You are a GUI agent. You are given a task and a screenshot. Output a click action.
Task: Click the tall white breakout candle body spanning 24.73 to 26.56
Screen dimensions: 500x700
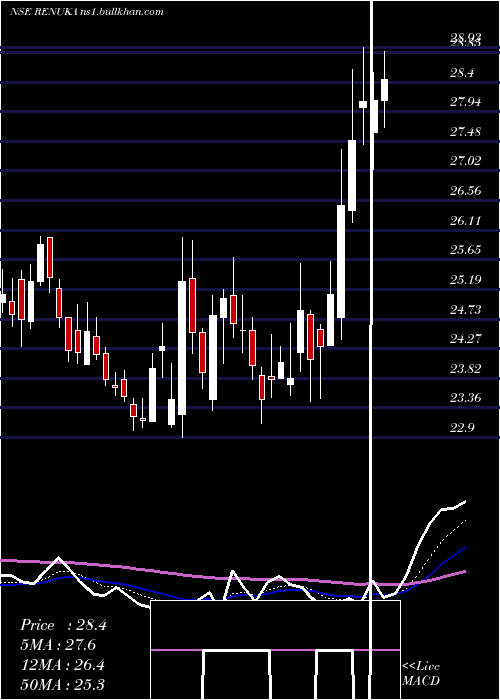coord(341,262)
